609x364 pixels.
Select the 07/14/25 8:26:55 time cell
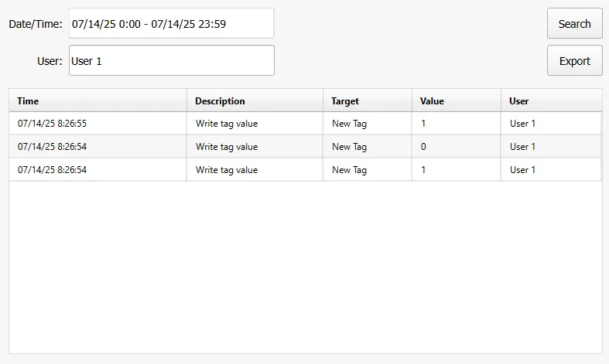click(x=53, y=124)
